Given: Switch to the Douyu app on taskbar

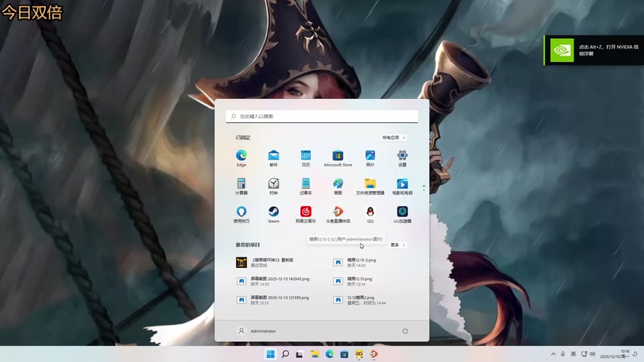Looking at the screenshot, I should pyautogui.click(x=374, y=354).
